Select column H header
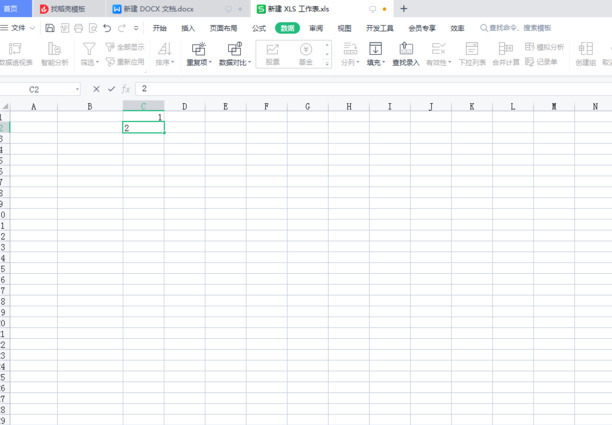Viewport: 612px width, 425px height. (x=349, y=106)
